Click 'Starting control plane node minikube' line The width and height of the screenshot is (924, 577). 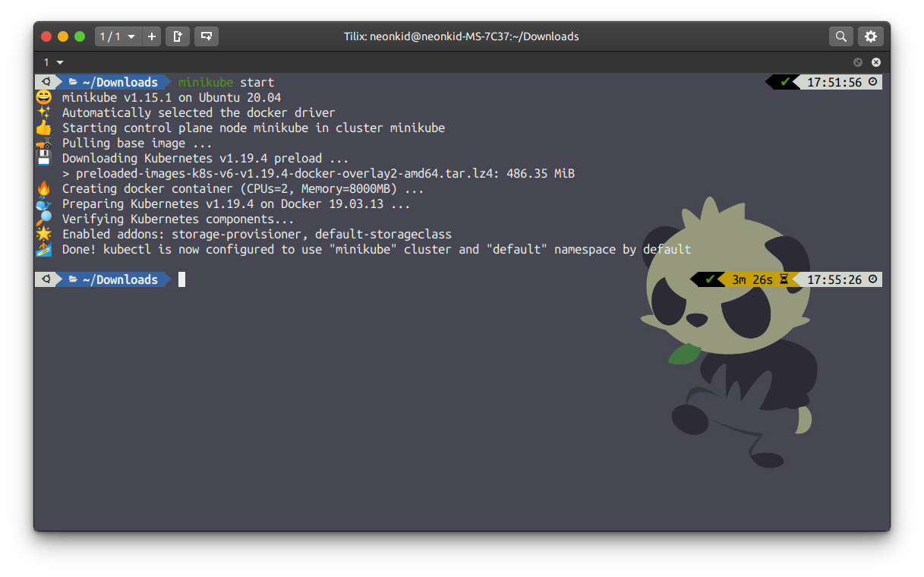point(254,128)
